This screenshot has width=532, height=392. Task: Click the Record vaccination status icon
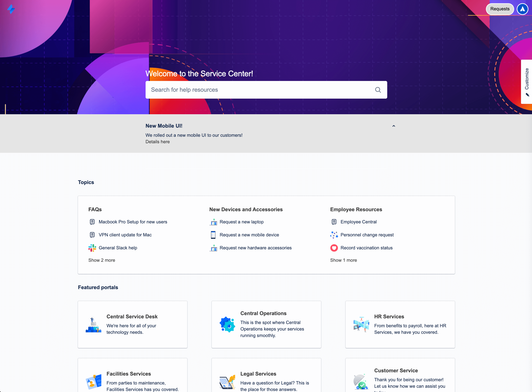click(x=334, y=248)
